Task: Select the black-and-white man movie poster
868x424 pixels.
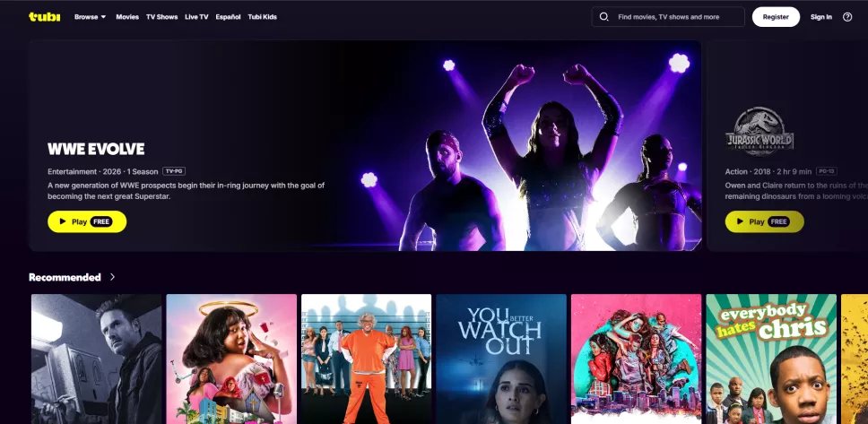Action: (96, 359)
